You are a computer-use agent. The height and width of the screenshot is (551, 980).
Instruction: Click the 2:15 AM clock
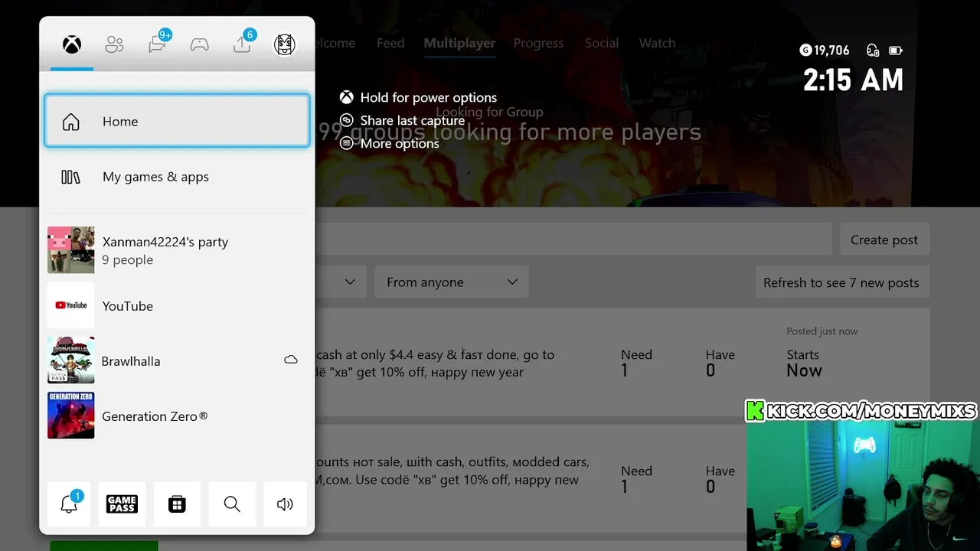pyautogui.click(x=853, y=80)
